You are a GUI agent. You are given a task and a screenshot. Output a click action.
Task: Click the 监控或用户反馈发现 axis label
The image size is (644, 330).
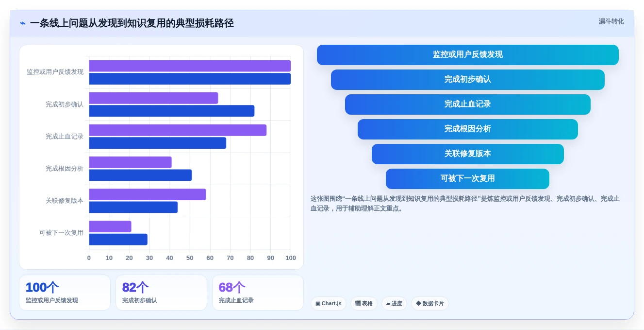(55, 72)
